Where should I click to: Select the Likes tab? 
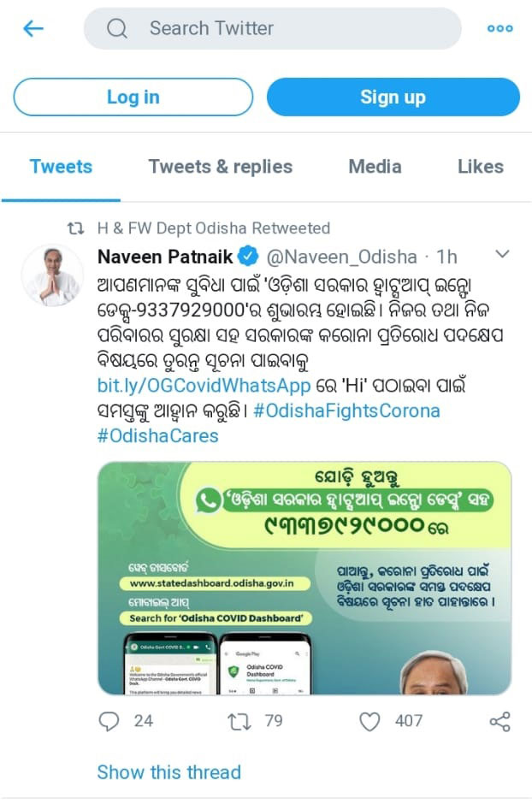[480, 167]
